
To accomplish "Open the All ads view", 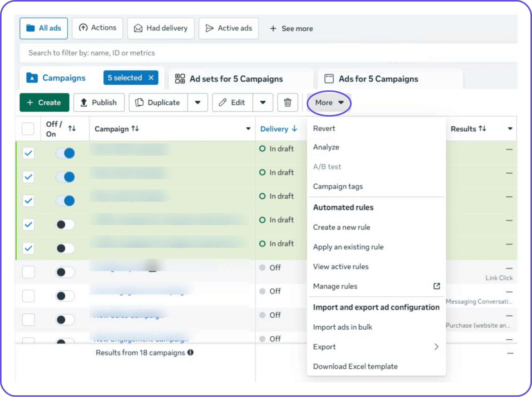I will pos(44,28).
